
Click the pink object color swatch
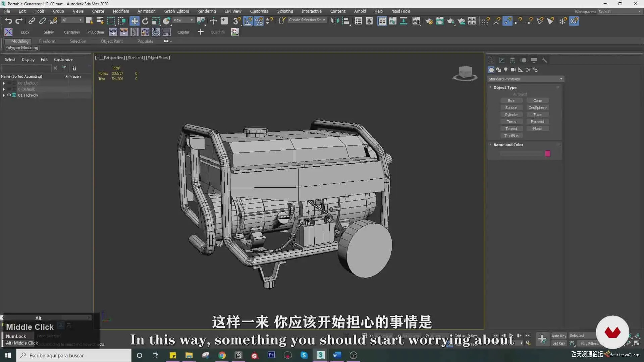(x=547, y=154)
